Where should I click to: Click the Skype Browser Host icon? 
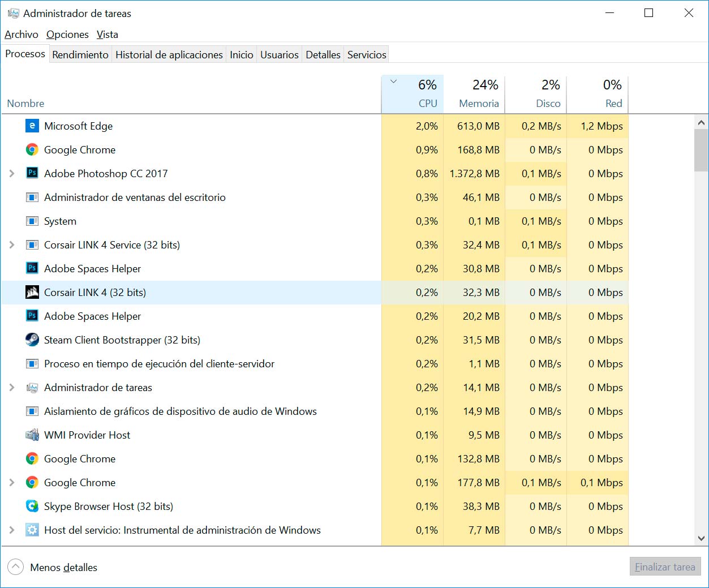[x=32, y=506]
